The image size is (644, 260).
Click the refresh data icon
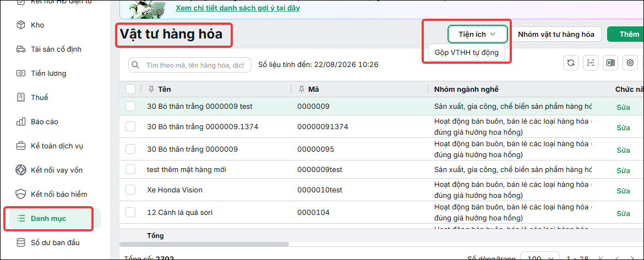click(570, 63)
